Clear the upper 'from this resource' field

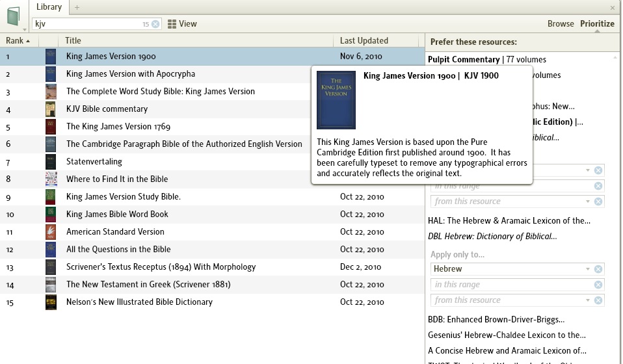(598, 201)
